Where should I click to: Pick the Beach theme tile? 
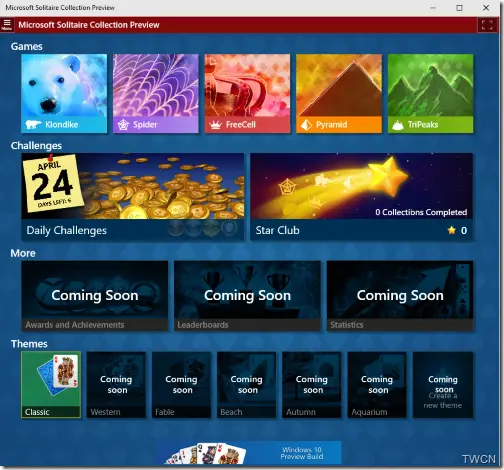[x=247, y=385]
